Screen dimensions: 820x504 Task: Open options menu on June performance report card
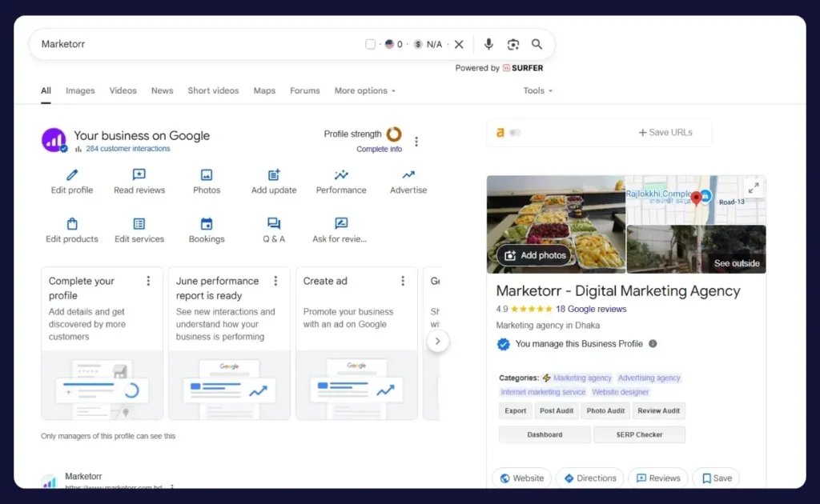point(275,281)
